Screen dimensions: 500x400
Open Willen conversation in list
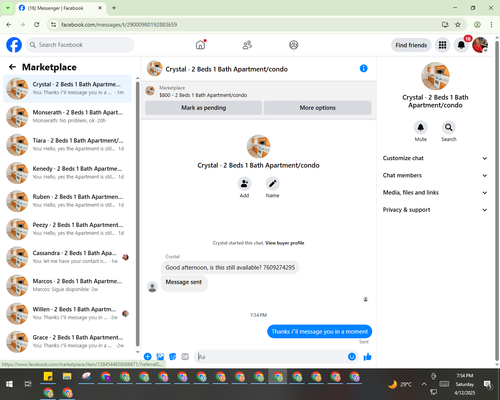click(67, 313)
